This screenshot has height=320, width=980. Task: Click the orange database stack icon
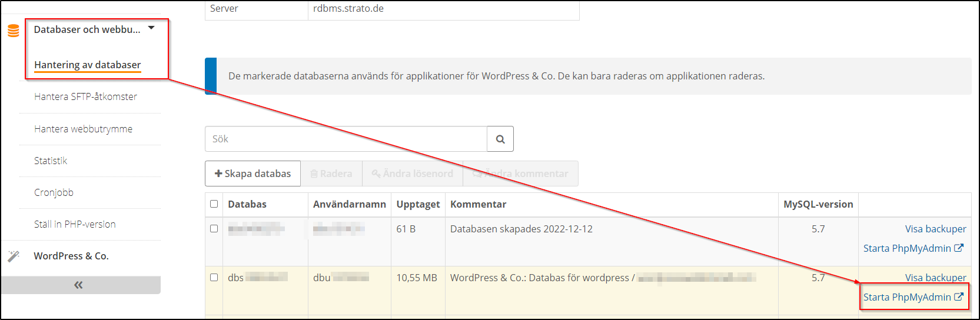click(x=14, y=31)
